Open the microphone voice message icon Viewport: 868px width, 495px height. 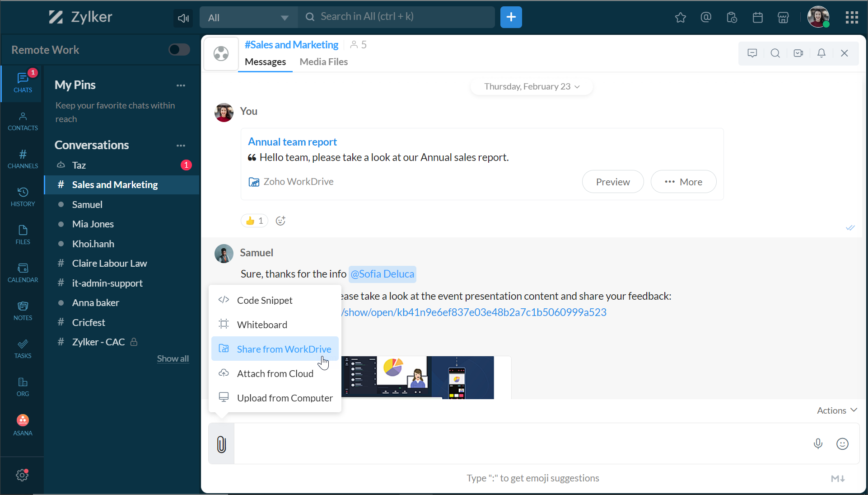coord(818,444)
